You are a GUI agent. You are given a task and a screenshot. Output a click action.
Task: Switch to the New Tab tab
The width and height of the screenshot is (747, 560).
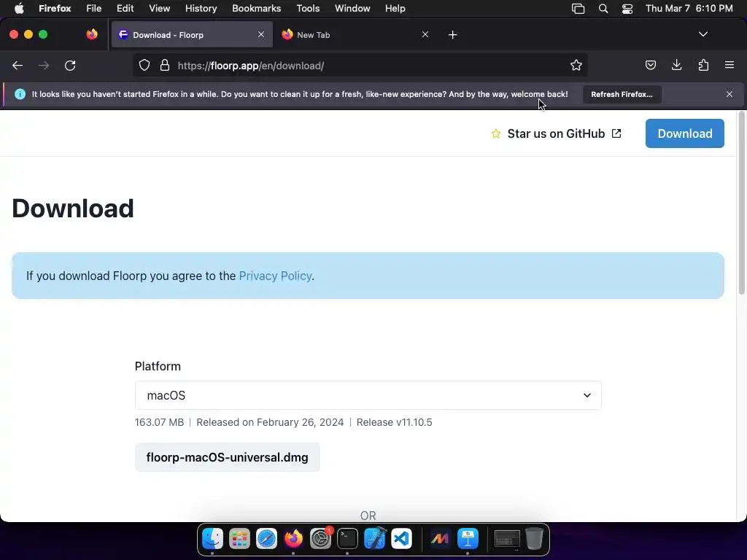[355, 34]
